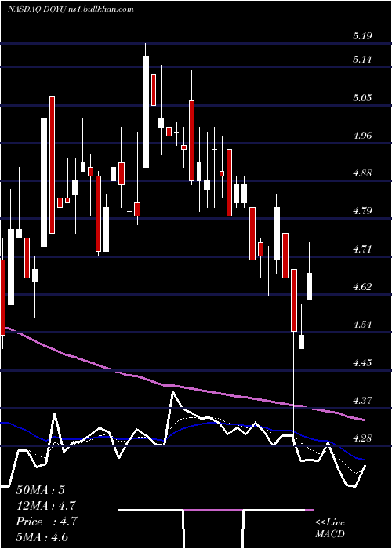This screenshot has width=392, height=549.
Task: Select the 4.71 price axis label
Action: point(362,249)
